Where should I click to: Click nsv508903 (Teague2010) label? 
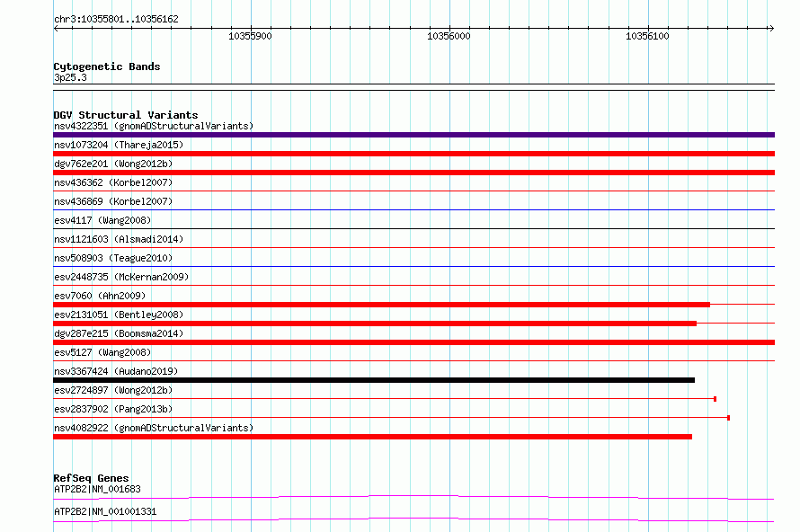click(x=113, y=258)
